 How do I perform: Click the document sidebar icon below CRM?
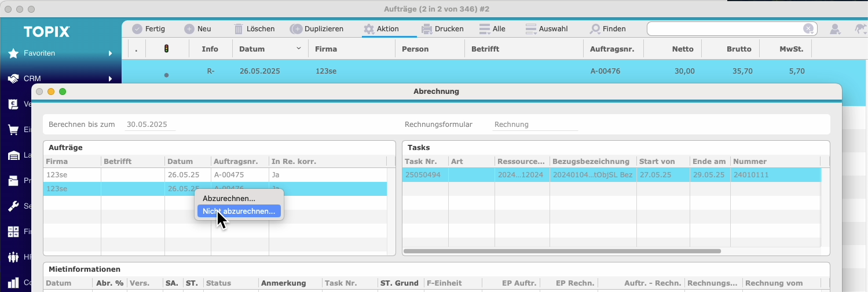(x=13, y=104)
